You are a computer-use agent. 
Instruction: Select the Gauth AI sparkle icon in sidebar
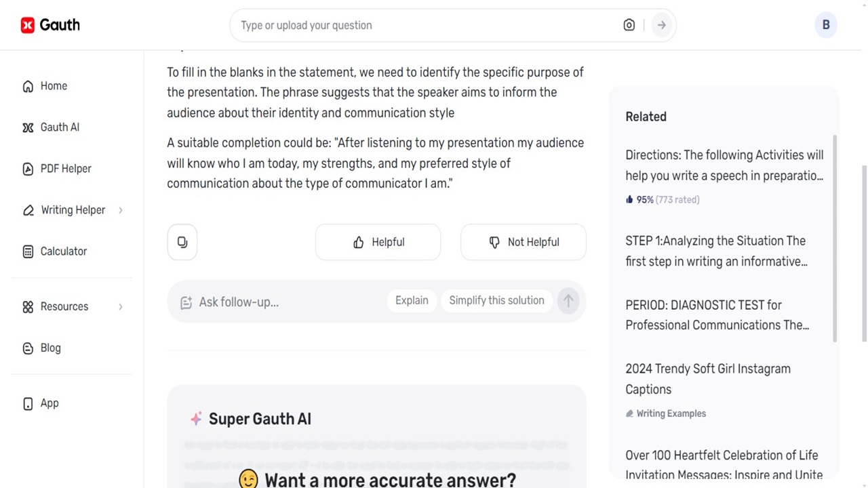coord(28,127)
